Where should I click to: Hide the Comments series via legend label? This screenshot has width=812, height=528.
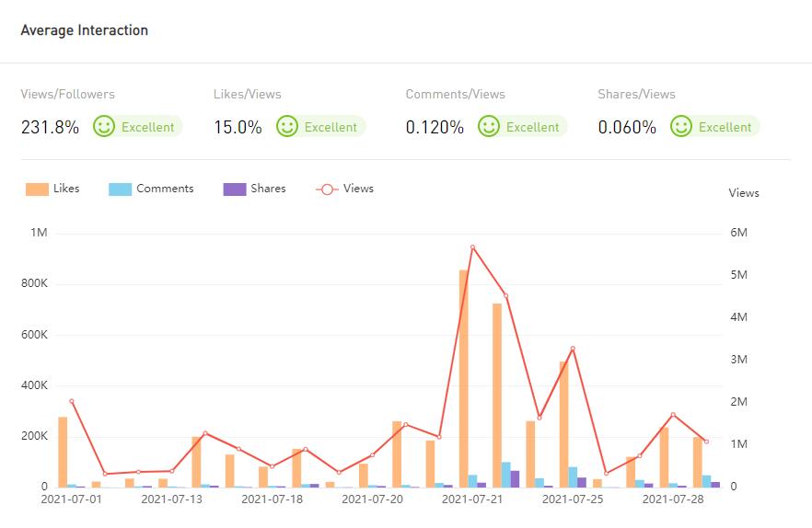pos(165,189)
